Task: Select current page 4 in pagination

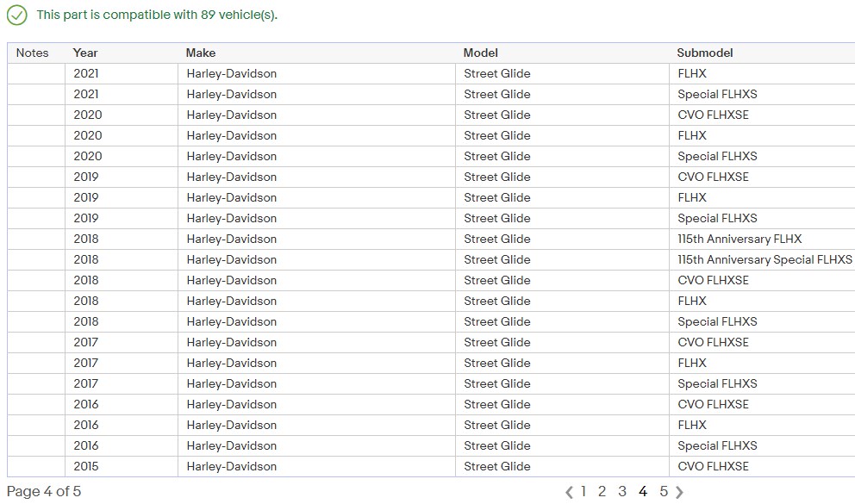Action: pyautogui.click(x=643, y=491)
